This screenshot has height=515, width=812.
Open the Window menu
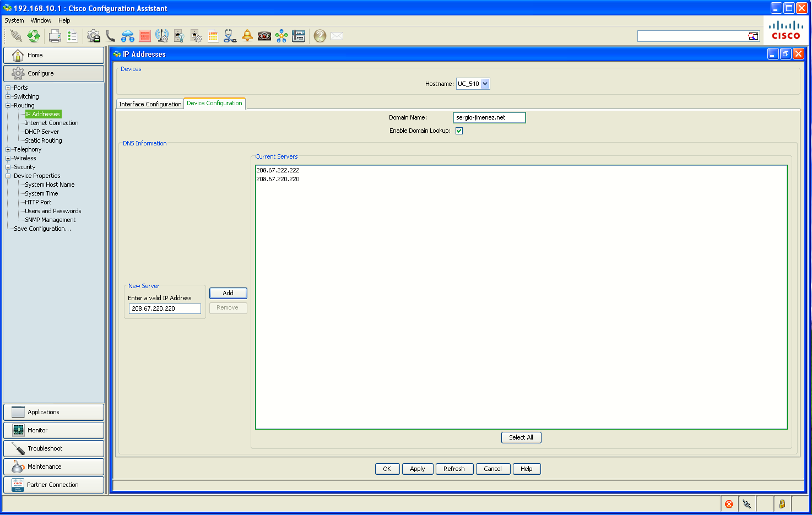coord(41,20)
